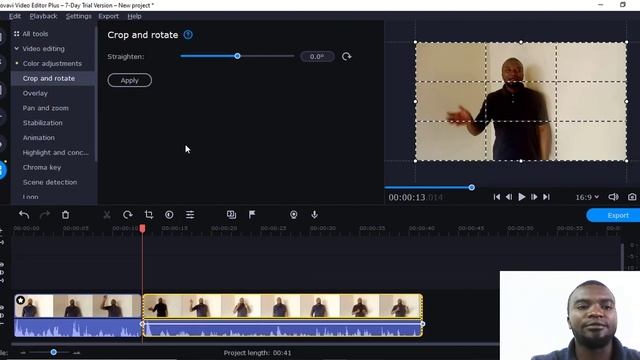640x360 pixels.
Task: Click the Project length 00:41 text
Action: click(x=258, y=353)
